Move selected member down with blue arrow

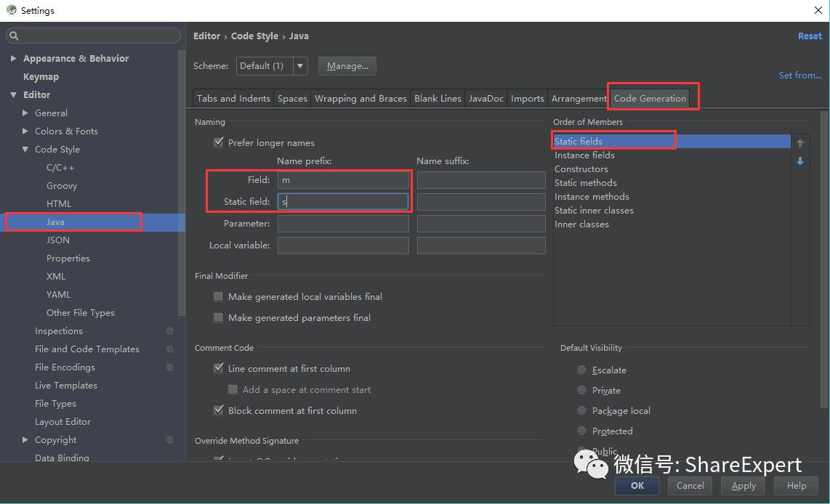pos(799,160)
